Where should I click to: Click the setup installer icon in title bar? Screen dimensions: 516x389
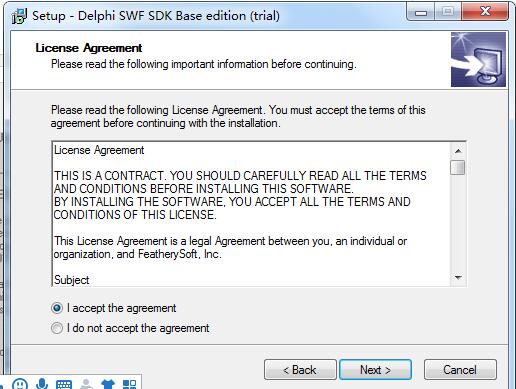coord(19,16)
